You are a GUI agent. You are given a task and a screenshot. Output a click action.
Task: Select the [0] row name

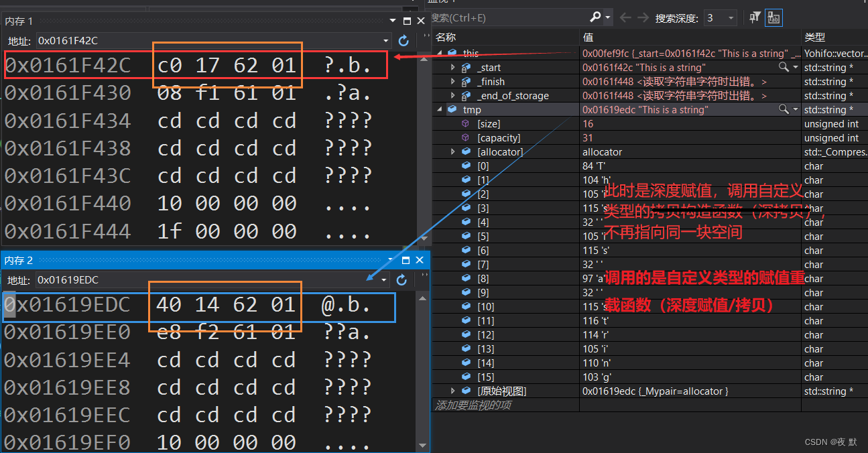tap(483, 166)
